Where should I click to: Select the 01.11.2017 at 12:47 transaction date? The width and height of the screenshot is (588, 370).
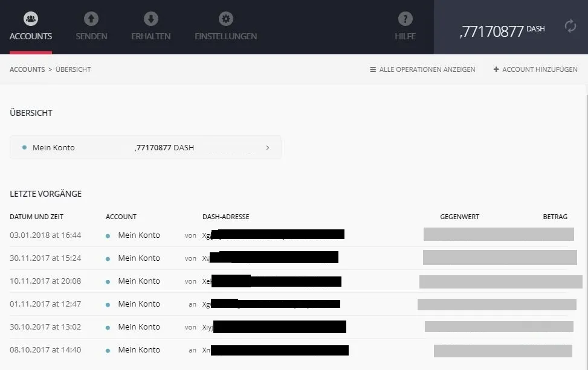[x=45, y=304]
